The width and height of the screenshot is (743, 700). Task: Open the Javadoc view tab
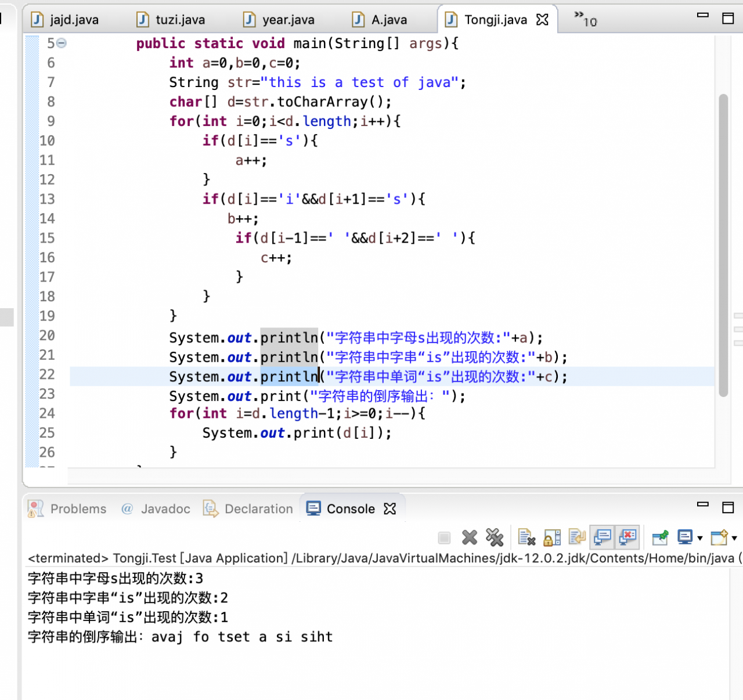tap(156, 509)
